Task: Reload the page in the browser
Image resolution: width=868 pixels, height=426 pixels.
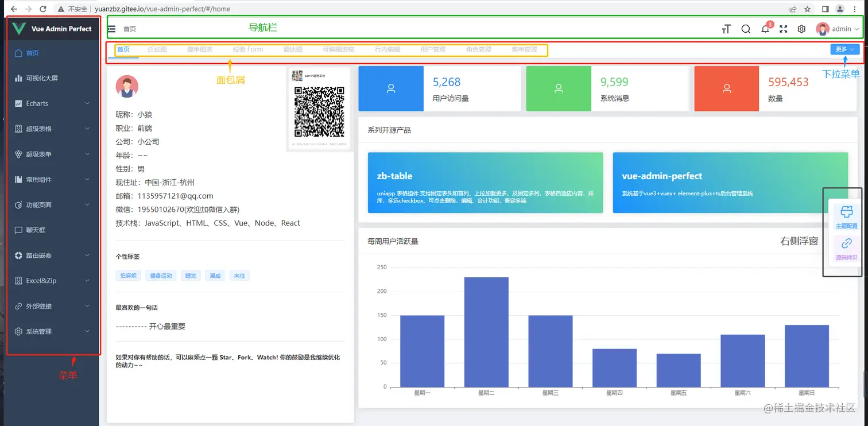Action: pos(43,9)
